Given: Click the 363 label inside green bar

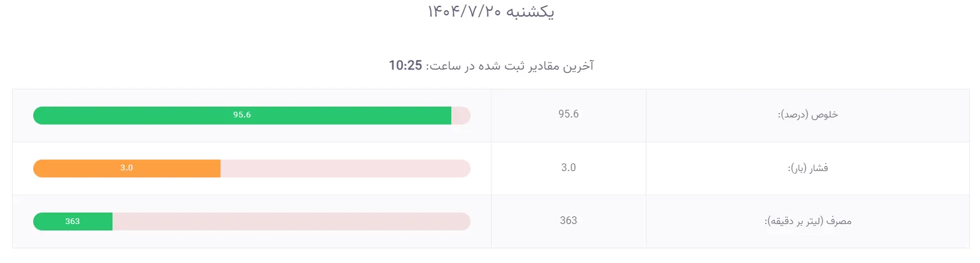Looking at the screenshot, I should pyautogui.click(x=73, y=222).
